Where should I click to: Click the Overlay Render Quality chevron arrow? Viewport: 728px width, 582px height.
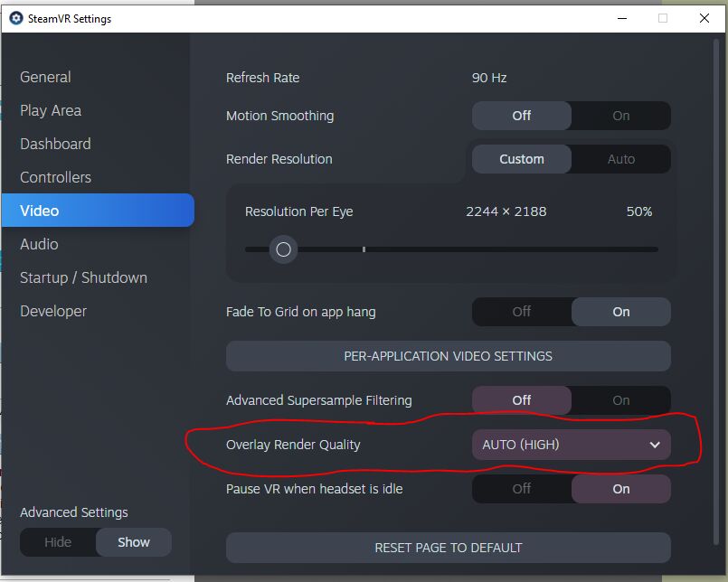tap(655, 445)
